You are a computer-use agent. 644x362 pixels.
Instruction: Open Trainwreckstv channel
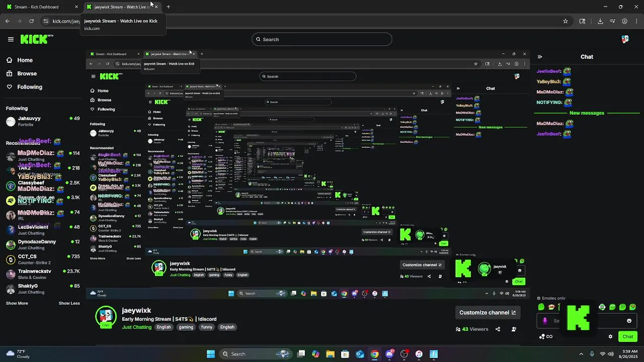click(43, 274)
